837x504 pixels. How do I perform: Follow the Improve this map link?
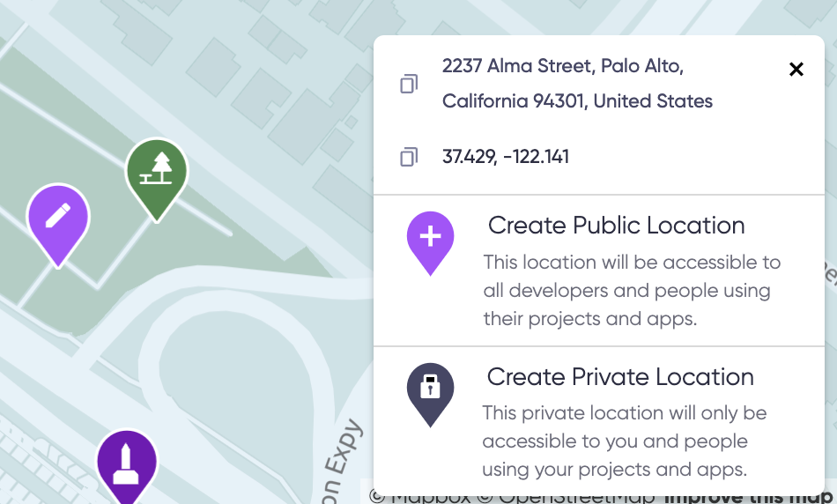tap(748, 498)
